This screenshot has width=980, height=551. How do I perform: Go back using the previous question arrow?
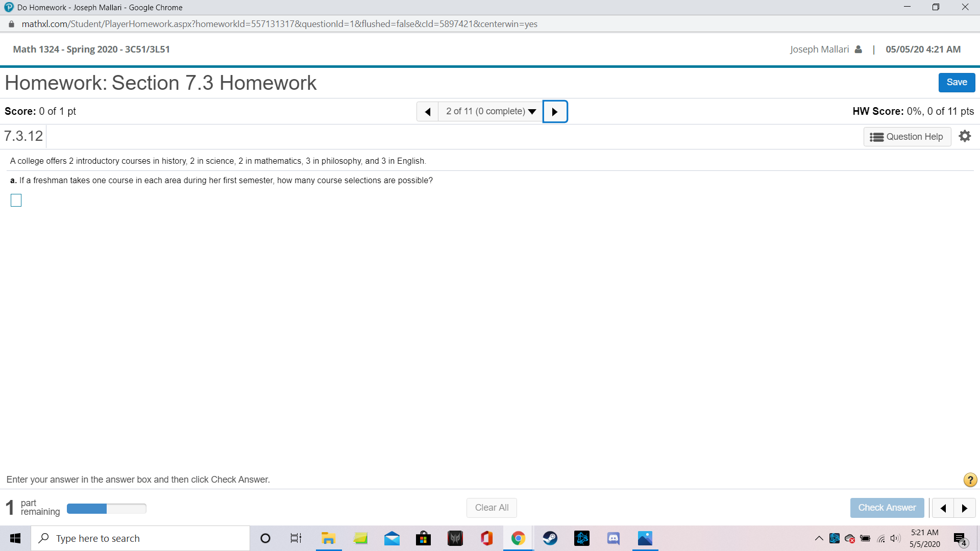coord(428,111)
